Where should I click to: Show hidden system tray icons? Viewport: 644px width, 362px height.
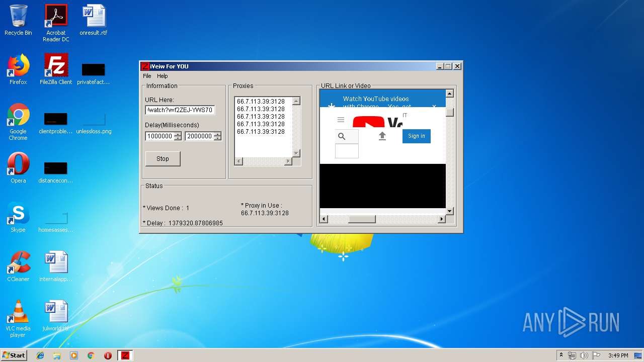tap(561, 355)
